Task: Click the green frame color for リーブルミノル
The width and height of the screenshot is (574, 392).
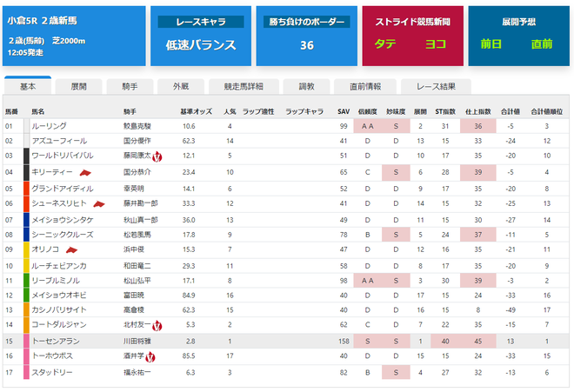Action: tap(26, 281)
